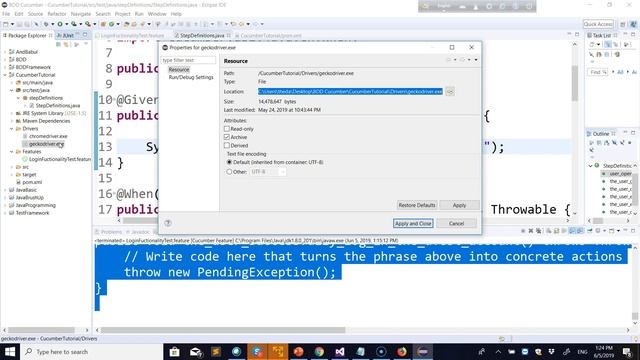Viewport: 640px width, 360px height.
Task: Open the Microsoft Store taskbar icon
Action: 174,351
